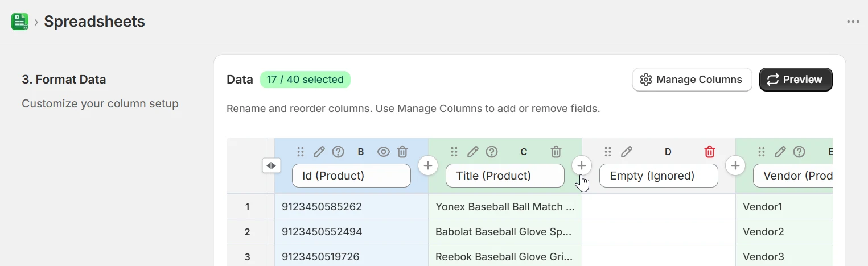Select the cell 9123450552494
868x266 pixels.
click(351, 232)
